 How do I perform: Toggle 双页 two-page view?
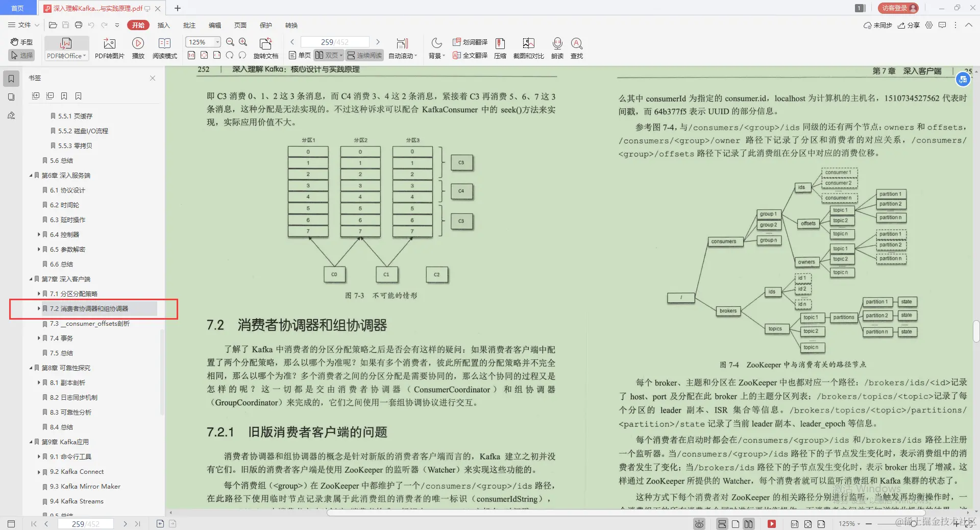(x=329, y=55)
